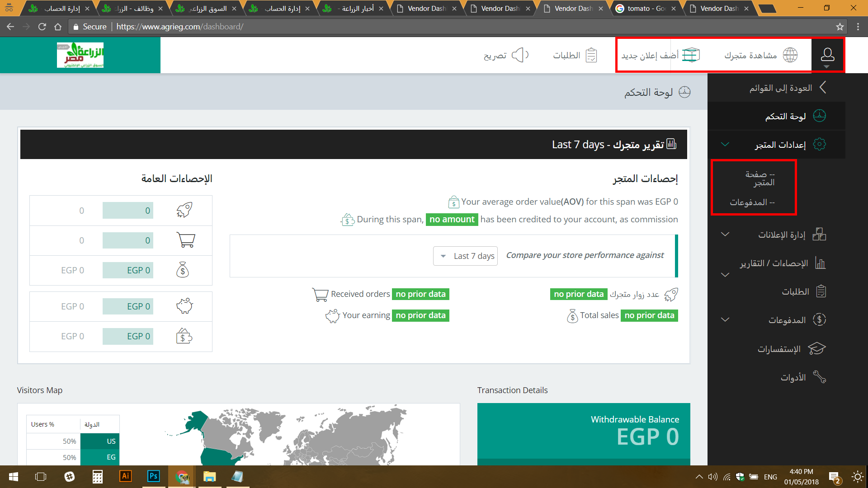868x488 pixels.
Task: Click the back chevron to return to listings
Action: [x=822, y=87]
